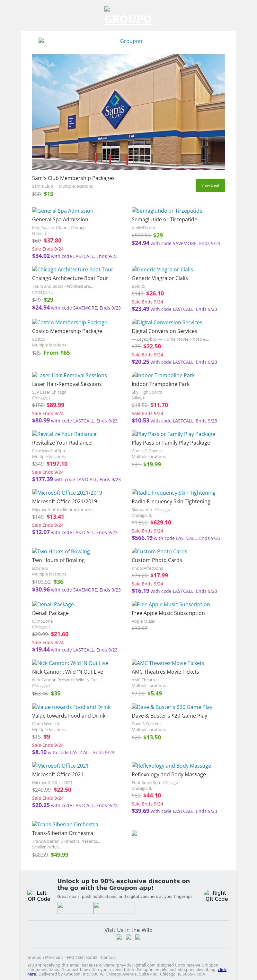The width and height of the screenshot is (257, 980).
Task: Open the General Spa Admission image link
Action: (63, 211)
